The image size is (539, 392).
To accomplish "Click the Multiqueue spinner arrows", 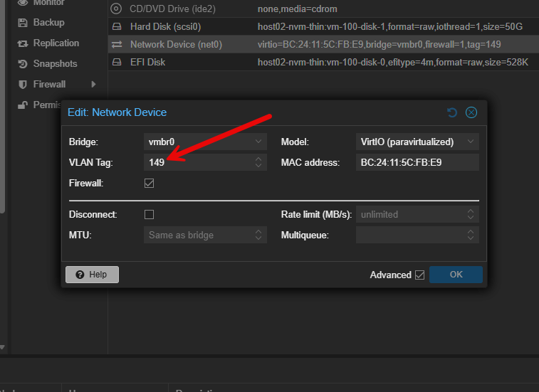I will pyautogui.click(x=471, y=235).
